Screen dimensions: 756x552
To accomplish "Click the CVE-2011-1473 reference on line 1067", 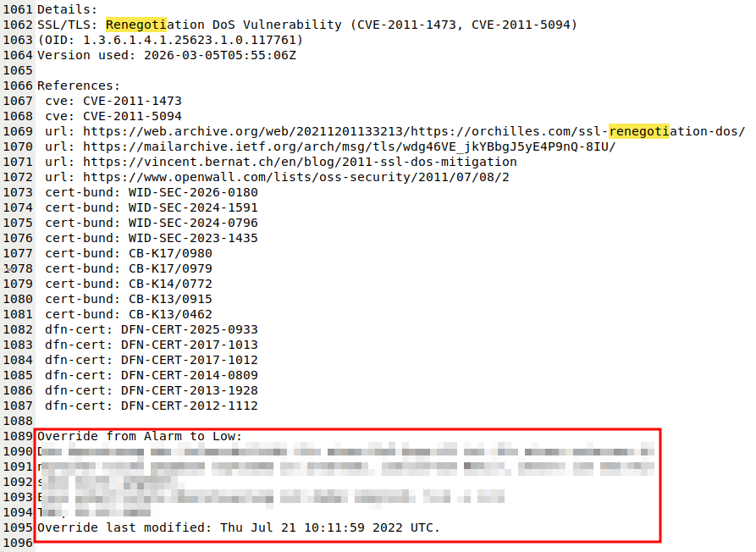I will point(132,101).
